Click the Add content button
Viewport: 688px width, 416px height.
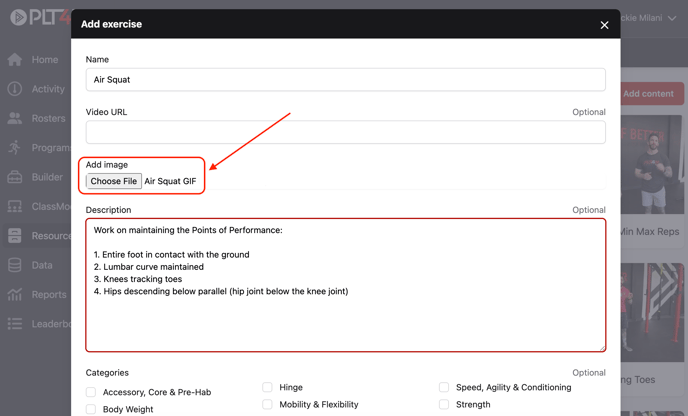tap(648, 94)
